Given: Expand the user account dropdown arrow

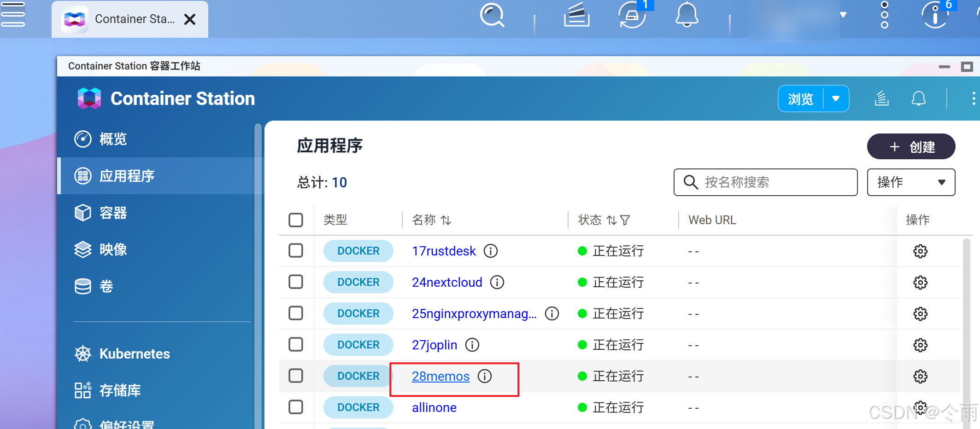Looking at the screenshot, I should tap(843, 15).
